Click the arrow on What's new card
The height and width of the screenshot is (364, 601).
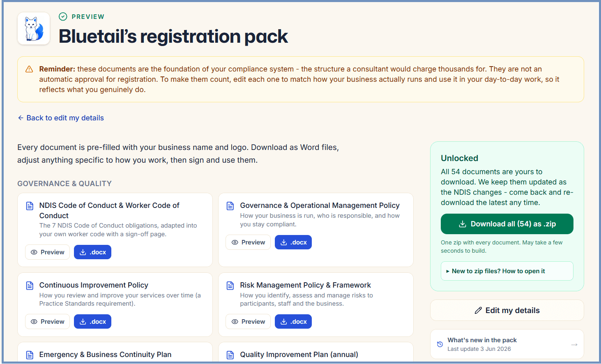[x=574, y=344]
